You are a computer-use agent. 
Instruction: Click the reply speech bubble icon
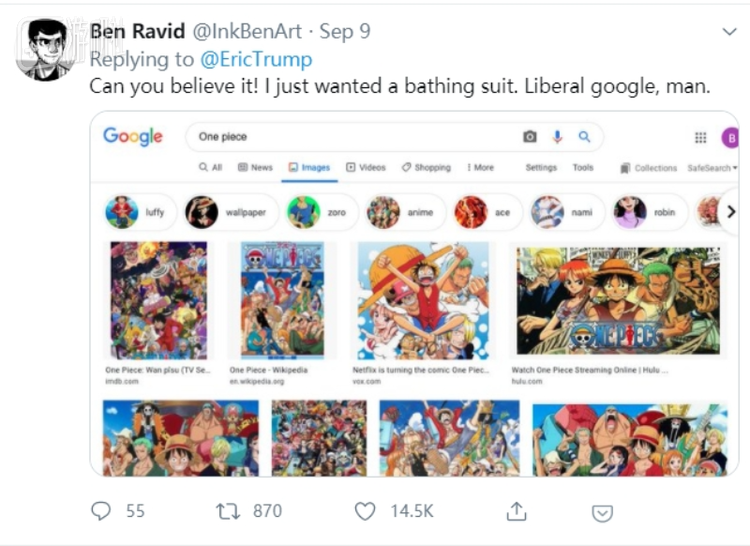click(x=101, y=511)
